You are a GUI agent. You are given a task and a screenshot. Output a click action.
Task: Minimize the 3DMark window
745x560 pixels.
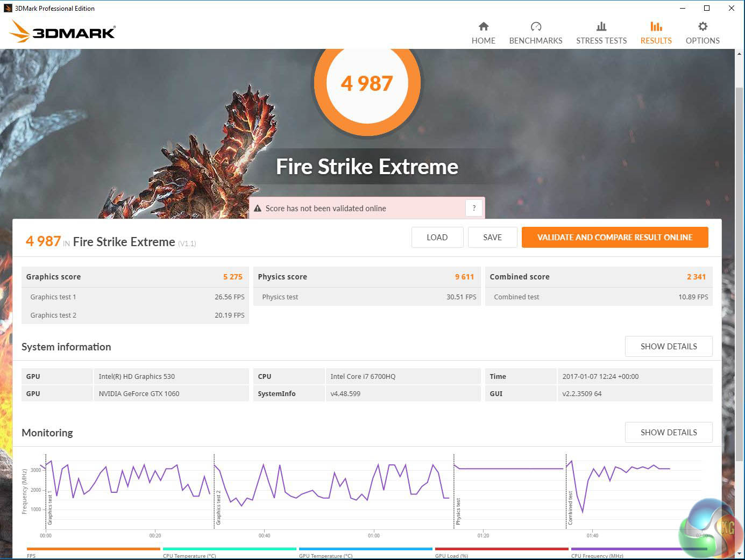tap(683, 8)
